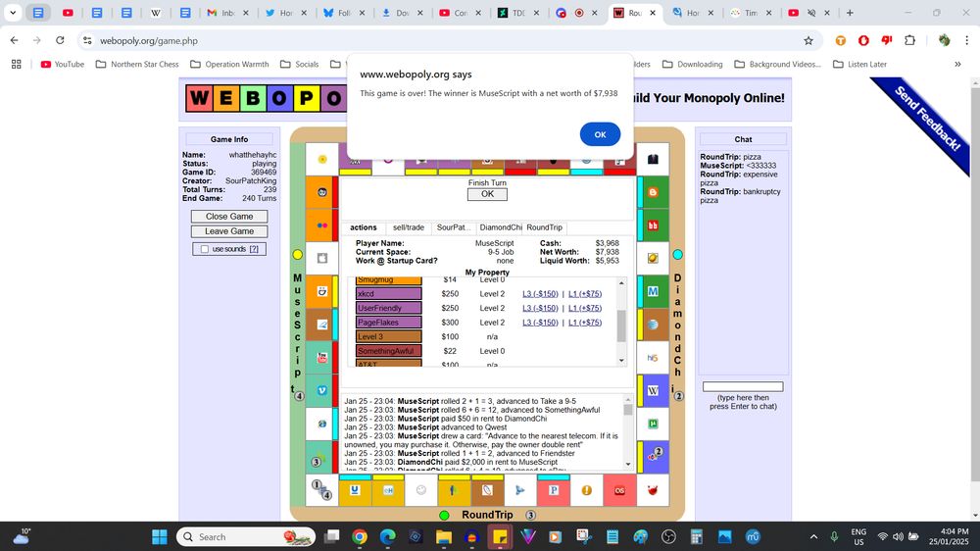
Task: Click the Vimeo board space
Action: click(x=321, y=390)
